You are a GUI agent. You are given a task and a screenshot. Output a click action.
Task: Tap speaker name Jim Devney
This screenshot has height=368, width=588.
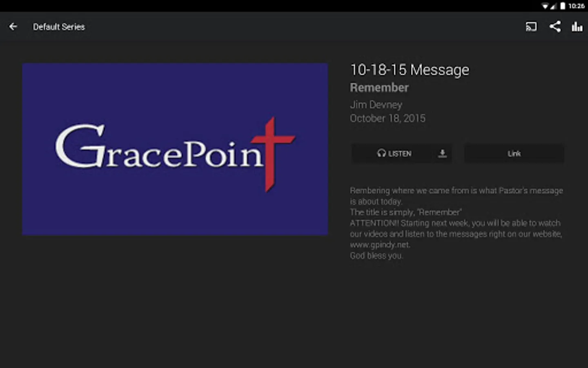pyautogui.click(x=376, y=105)
